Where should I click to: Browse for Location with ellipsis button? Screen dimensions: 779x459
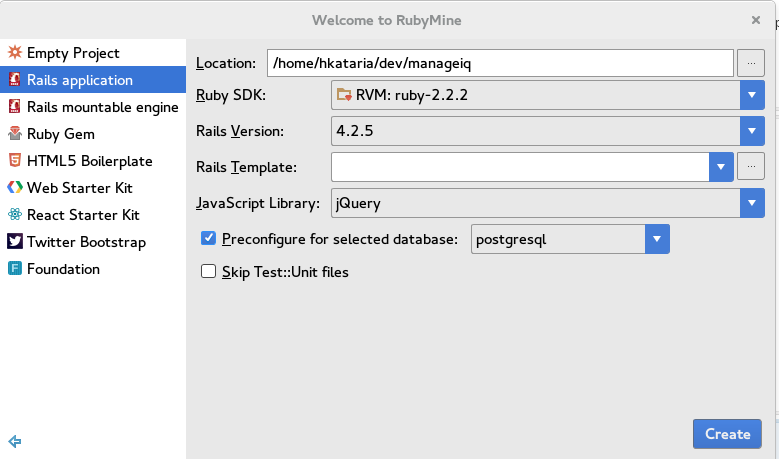[751, 63]
